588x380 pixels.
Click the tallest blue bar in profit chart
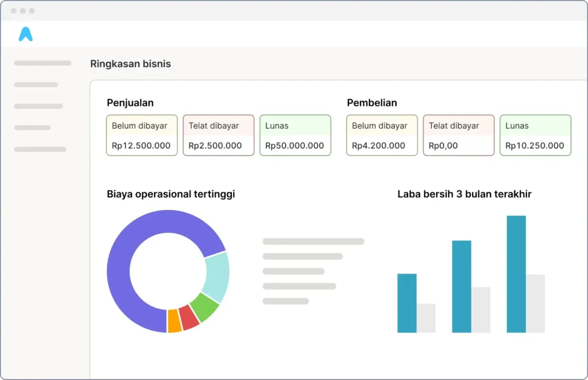click(x=516, y=273)
